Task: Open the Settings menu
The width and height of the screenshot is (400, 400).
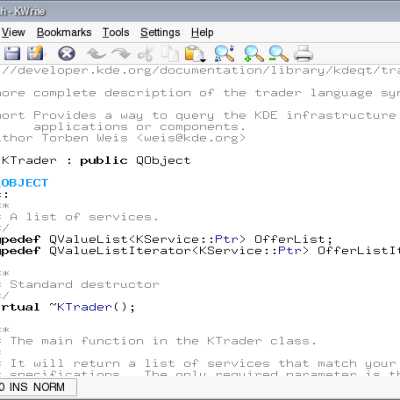Action: pos(160,32)
